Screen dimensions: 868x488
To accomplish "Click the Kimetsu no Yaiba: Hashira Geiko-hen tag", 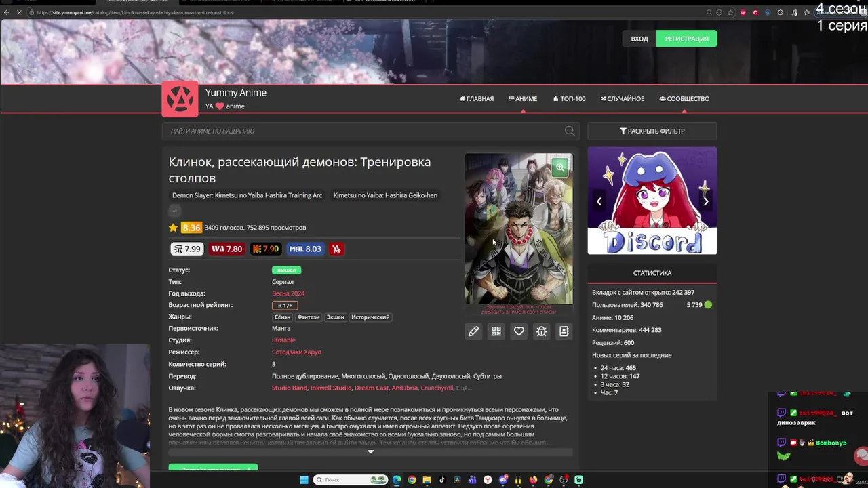I will 385,195.
